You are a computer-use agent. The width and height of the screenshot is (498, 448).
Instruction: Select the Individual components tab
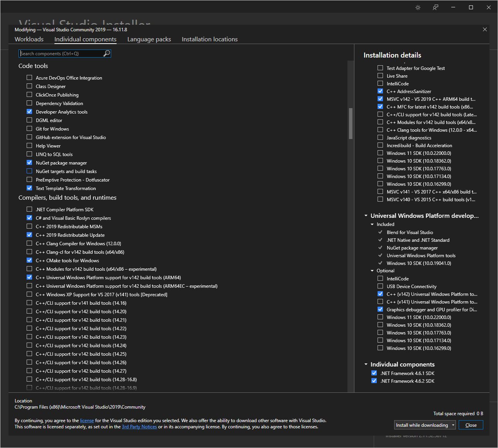pyautogui.click(x=85, y=39)
